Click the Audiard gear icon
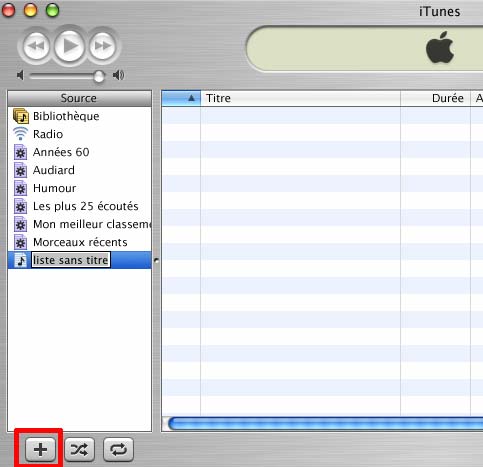 (x=20, y=170)
